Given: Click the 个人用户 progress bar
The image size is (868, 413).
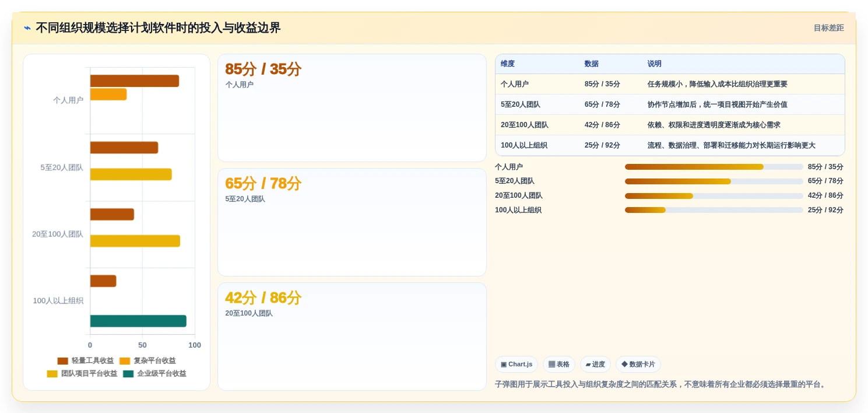Looking at the screenshot, I should click(x=714, y=167).
